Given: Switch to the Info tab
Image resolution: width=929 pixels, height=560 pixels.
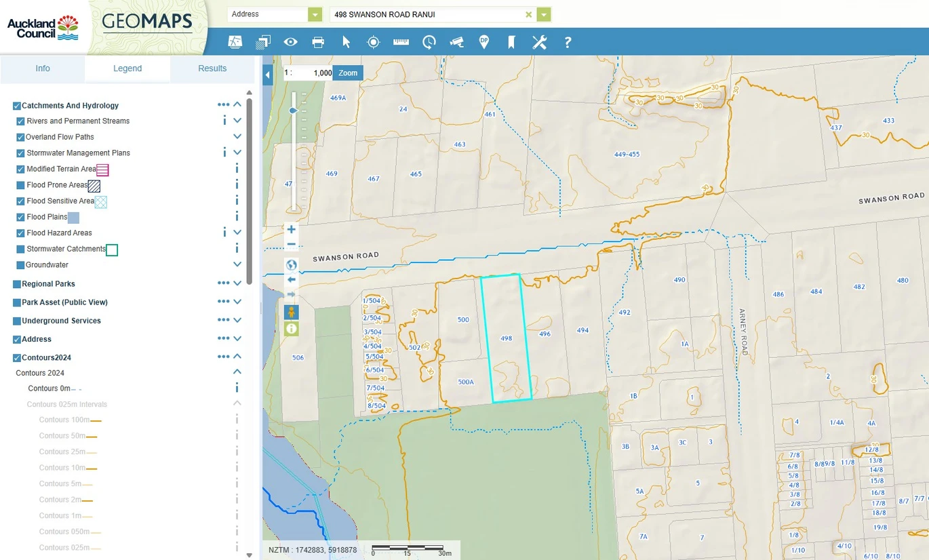Looking at the screenshot, I should pyautogui.click(x=43, y=68).
